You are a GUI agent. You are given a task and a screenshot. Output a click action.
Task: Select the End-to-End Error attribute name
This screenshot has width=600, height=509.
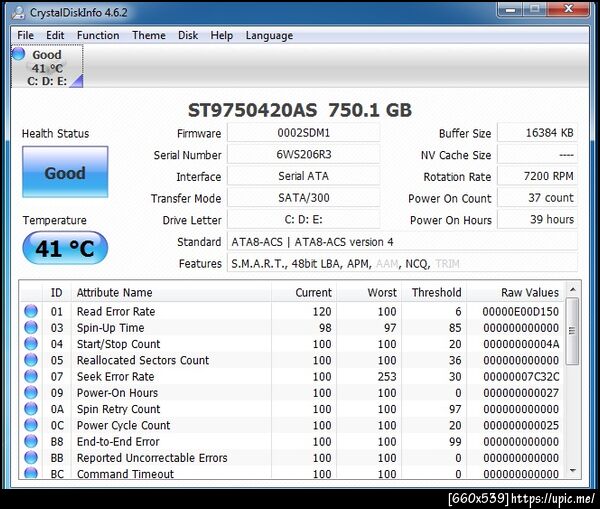click(x=118, y=442)
